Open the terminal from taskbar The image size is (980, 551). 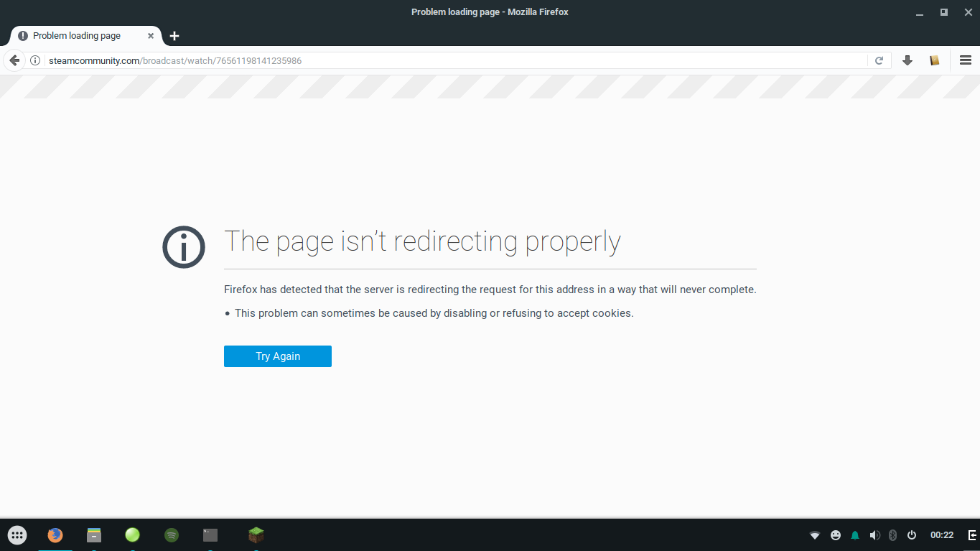(x=210, y=535)
